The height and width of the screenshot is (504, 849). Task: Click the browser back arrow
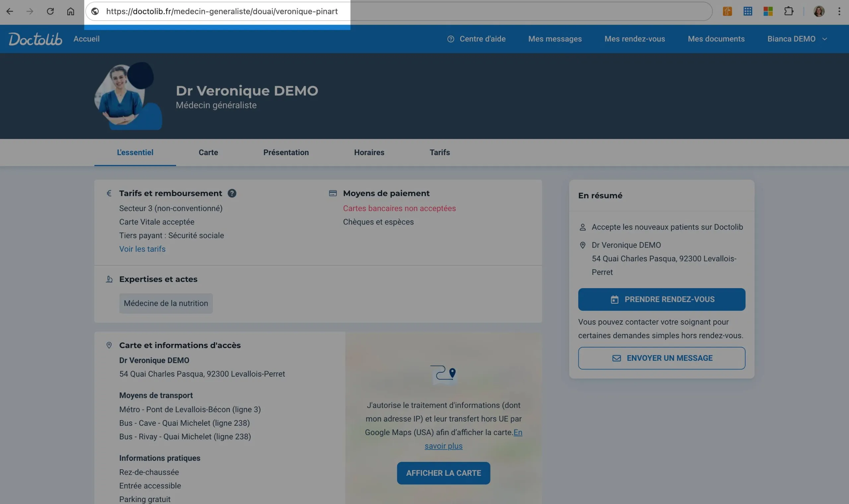coord(10,11)
